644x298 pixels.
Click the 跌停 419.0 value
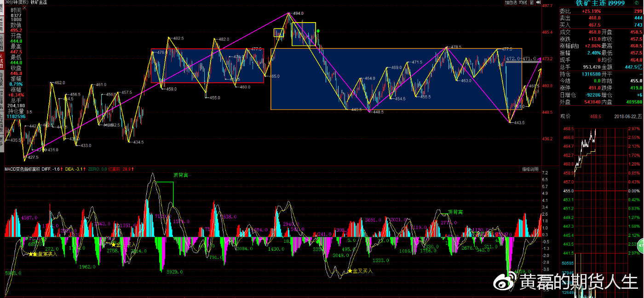[636, 87]
